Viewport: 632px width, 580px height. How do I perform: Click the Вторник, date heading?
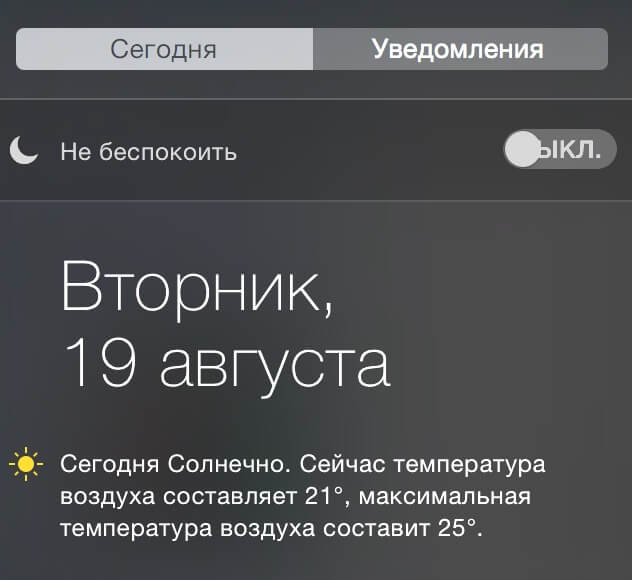[x=198, y=291]
